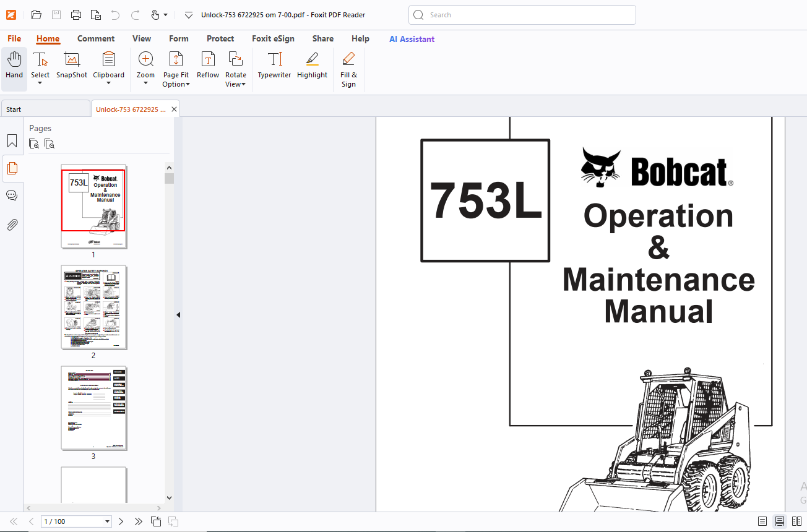Screen dimensions: 807x532
Task: Open the Foxit eSign tab
Action: click(x=273, y=38)
